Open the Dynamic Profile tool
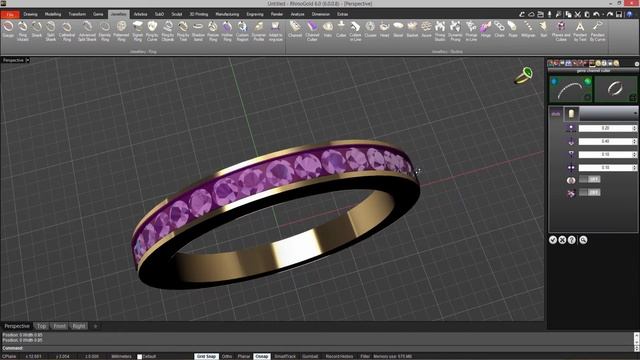 [x=259, y=31]
